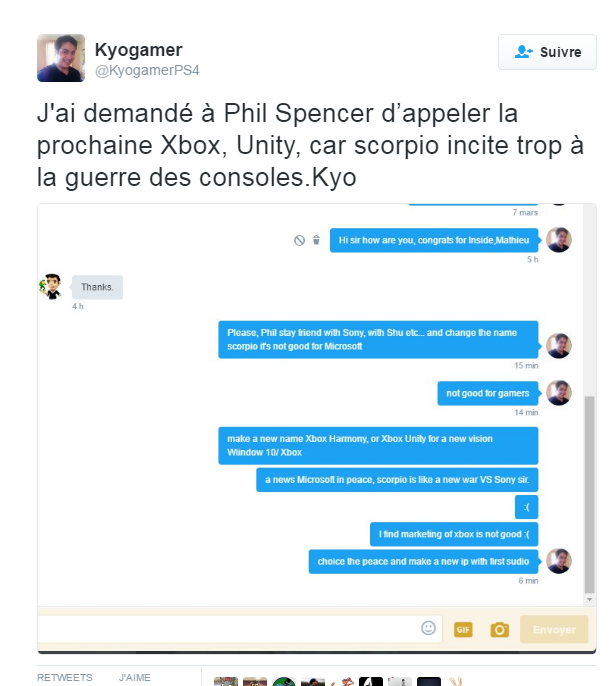Click the sad face ':(' message bubble

coord(526,507)
